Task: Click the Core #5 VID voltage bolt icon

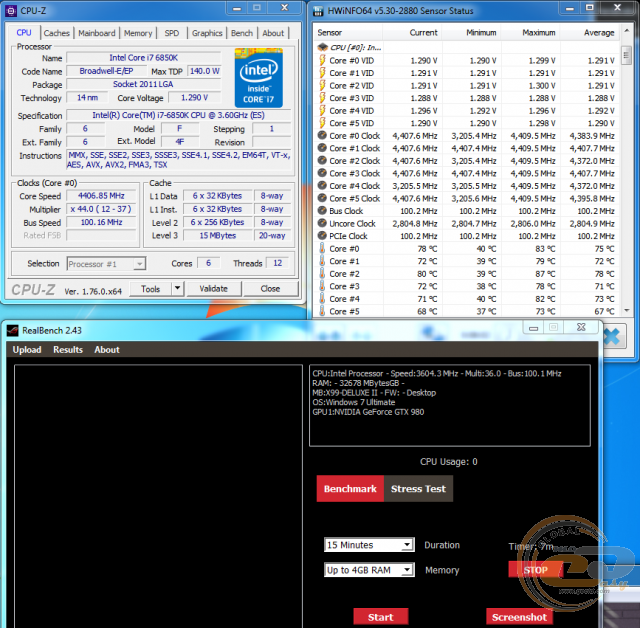Action: coord(322,123)
